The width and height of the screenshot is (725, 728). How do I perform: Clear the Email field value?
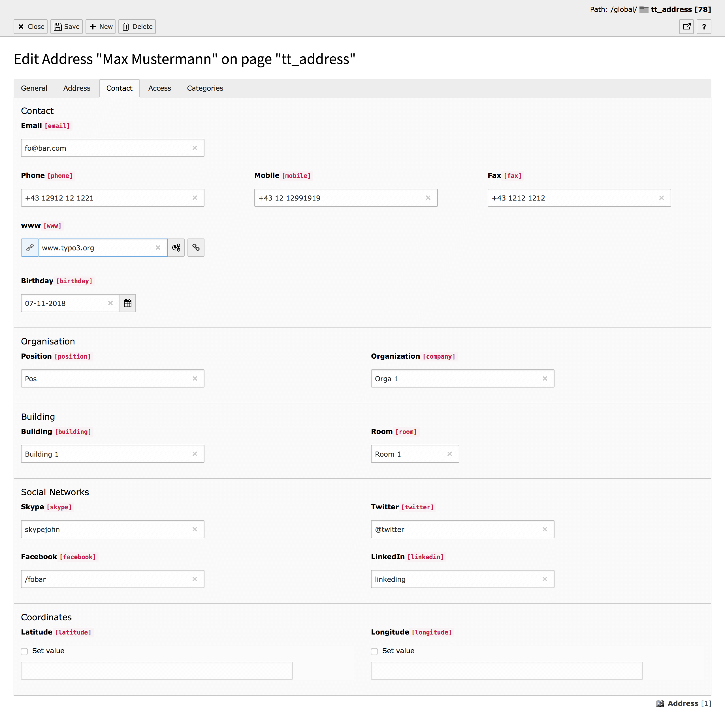tap(195, 148)
